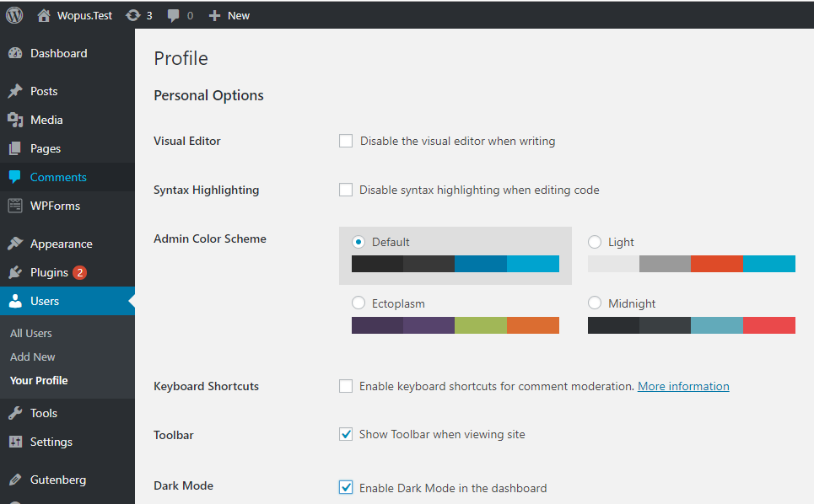
Task: Choose the Ectoplasm color scheme radio
Action: (358, 303)
